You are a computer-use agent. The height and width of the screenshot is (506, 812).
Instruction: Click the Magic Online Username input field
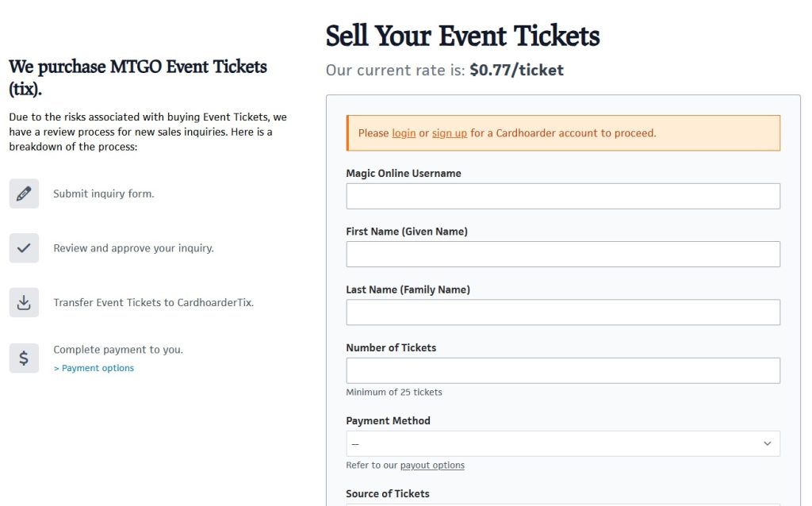563,196
